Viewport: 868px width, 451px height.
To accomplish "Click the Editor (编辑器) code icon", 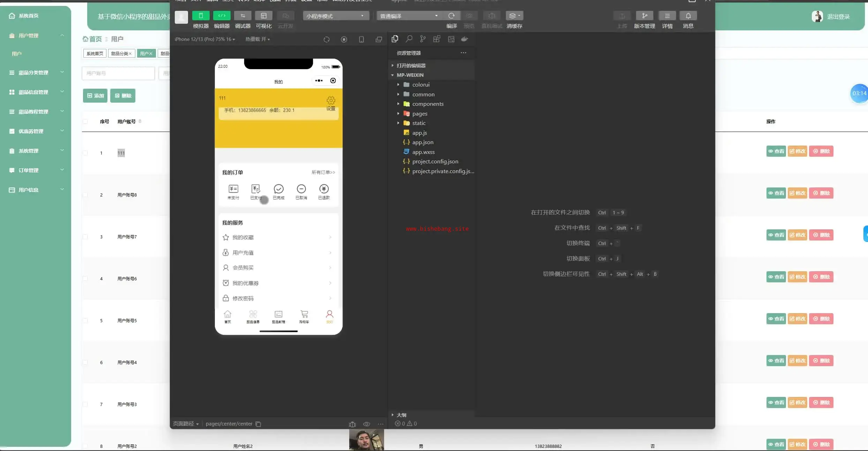I will pyautogui.click(x=222, y=16).
